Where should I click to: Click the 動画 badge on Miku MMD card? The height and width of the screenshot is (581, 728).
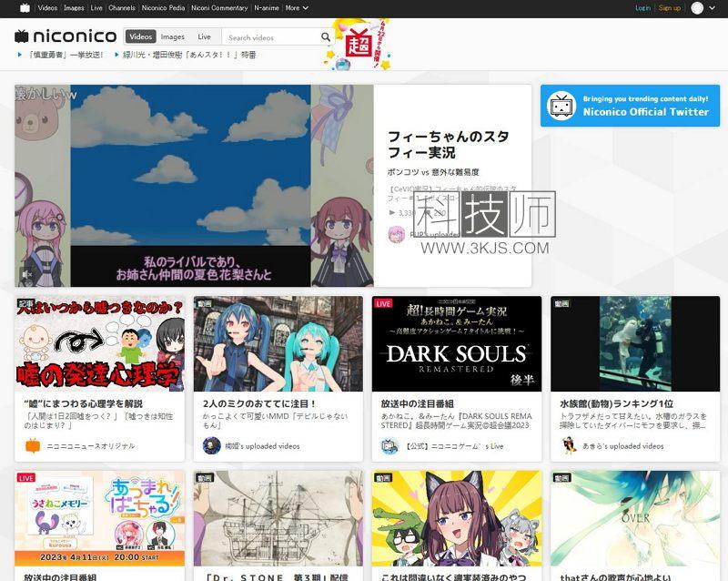point(205,303)
